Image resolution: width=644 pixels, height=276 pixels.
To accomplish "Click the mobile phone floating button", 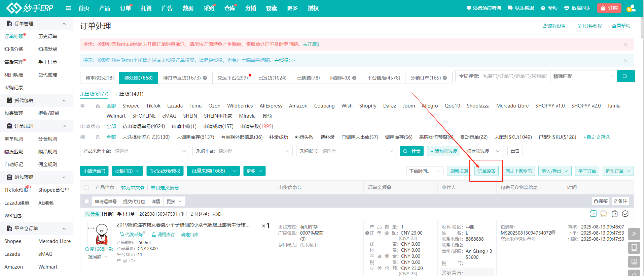I will pos(634,248).
